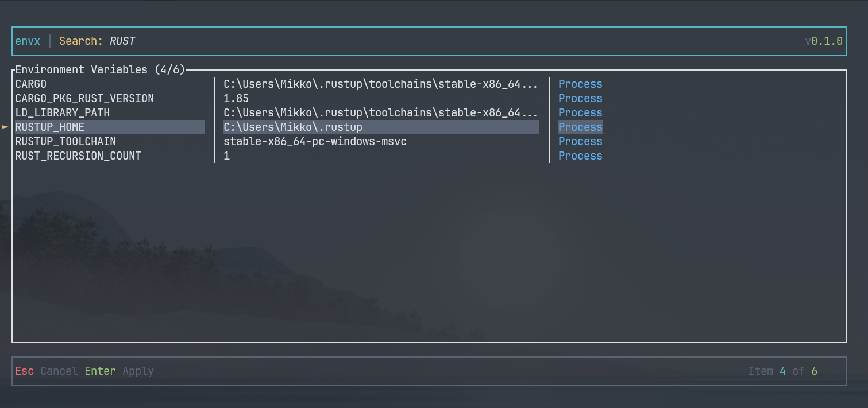Click the Item 4 of 6 counter
Viewport: 868px width, 408px height.
coord(784,371)
